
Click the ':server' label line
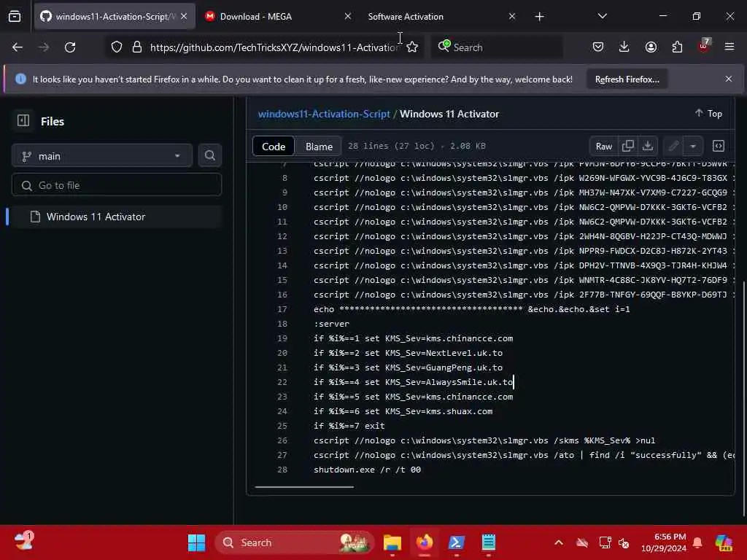pyautogui.click(x=332, y=324)
